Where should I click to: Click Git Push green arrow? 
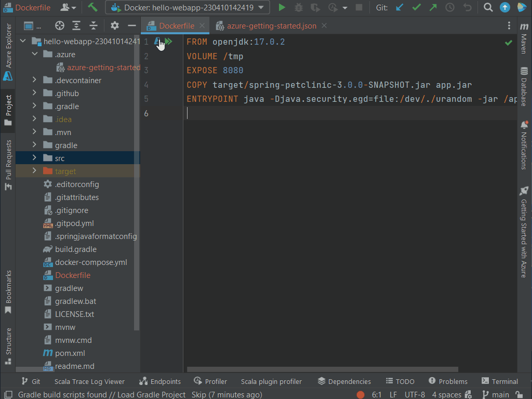(433, 7)
